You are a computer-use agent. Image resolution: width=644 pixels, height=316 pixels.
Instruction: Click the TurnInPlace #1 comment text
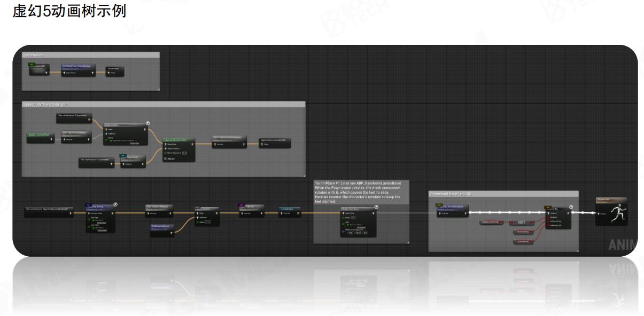(361, 192)
